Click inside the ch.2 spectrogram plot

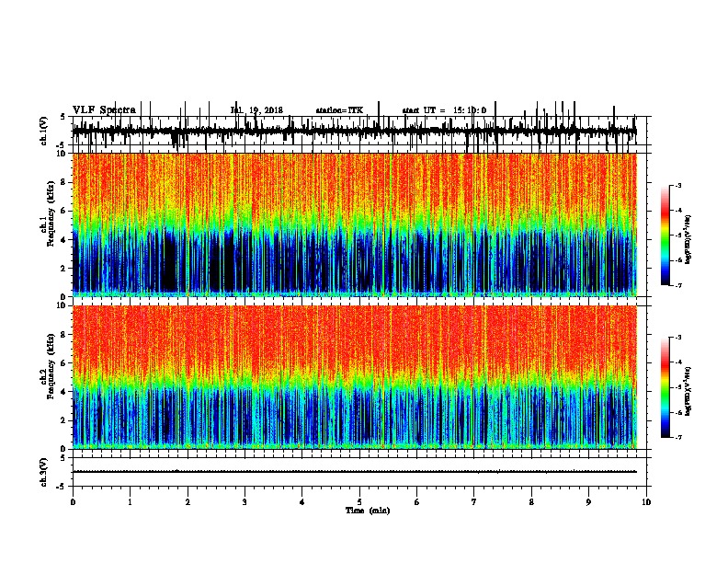(x=355, y=377)
